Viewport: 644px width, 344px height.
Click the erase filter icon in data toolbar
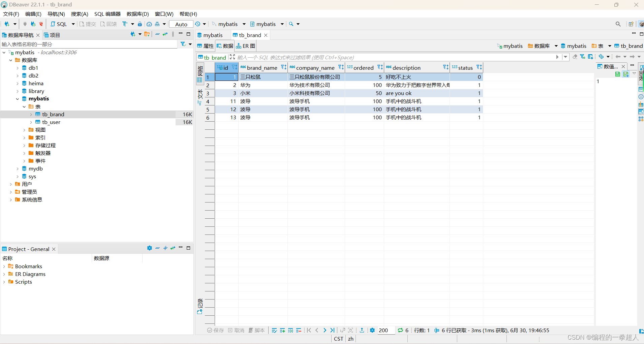[575, 57]
